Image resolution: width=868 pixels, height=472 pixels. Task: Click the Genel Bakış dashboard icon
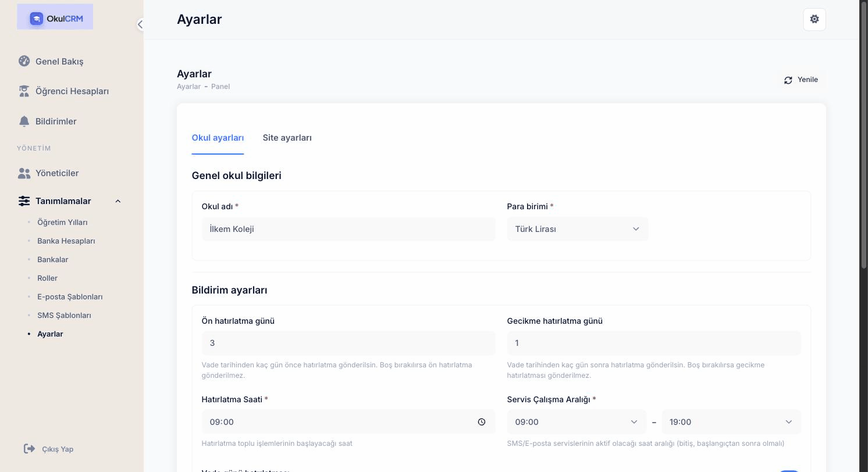point(24,61)
